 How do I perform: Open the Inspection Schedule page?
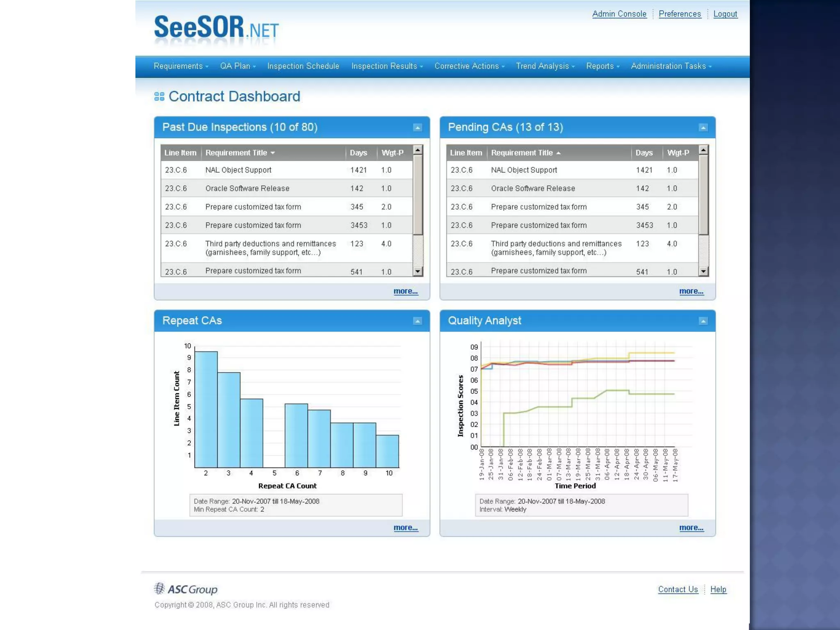tap(303, 66)
